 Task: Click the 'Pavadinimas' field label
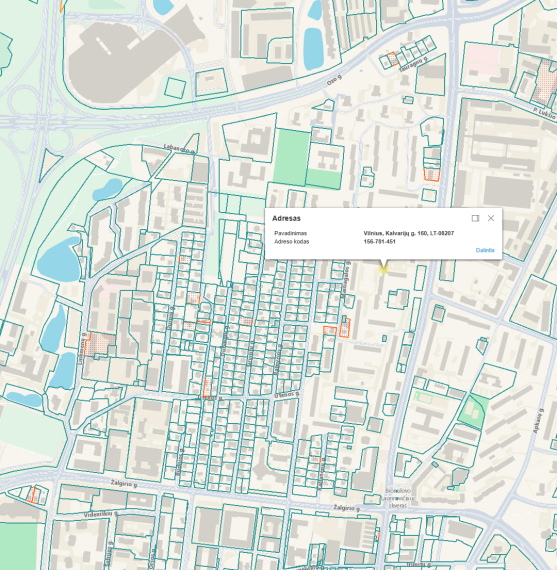coord(290,233)
